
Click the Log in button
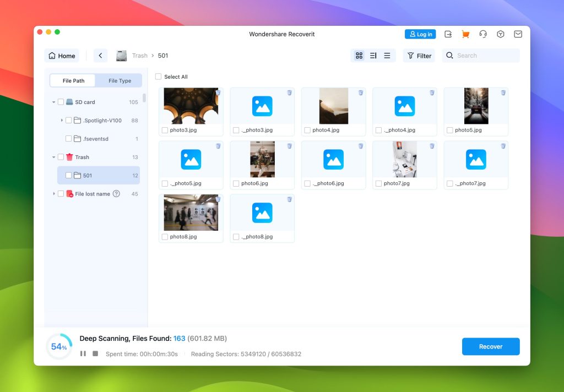pos(420,34)
